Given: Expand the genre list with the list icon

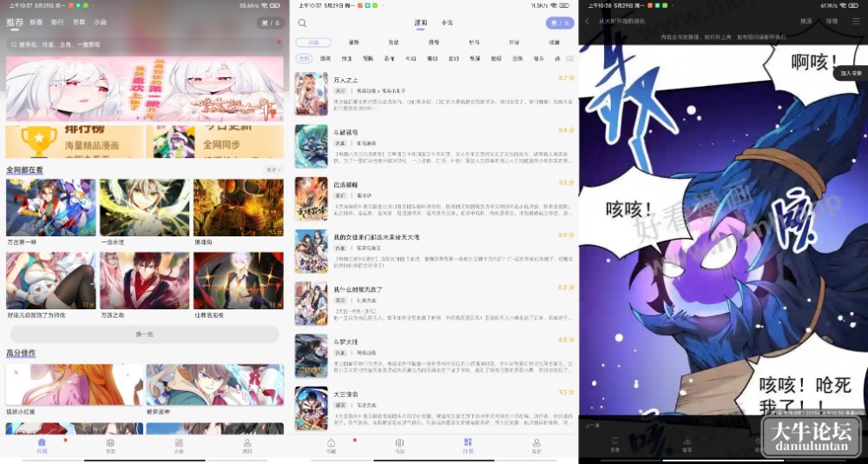Looking at the screenshot, I should (x=570, y=58).
